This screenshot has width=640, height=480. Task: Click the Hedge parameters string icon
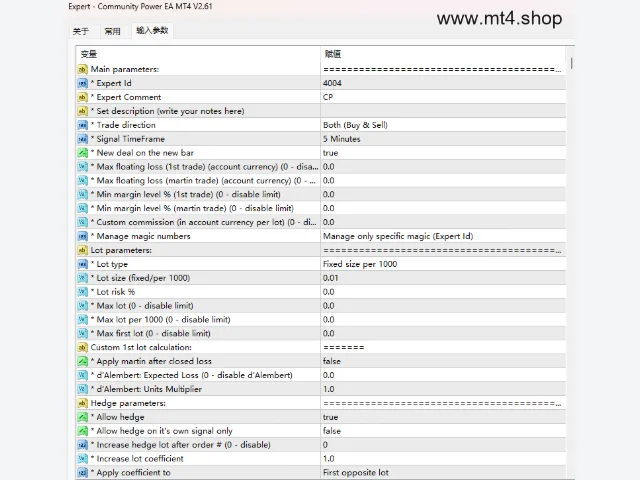coord(82,403)
